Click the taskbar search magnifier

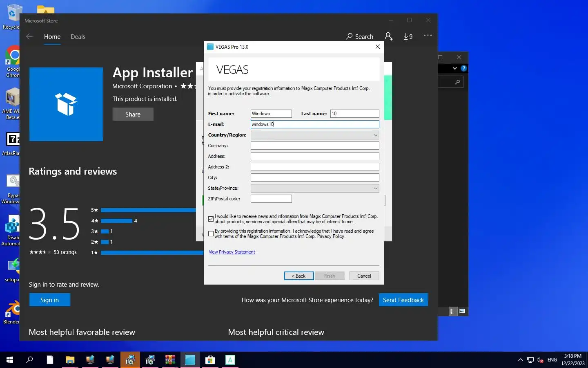29,360
